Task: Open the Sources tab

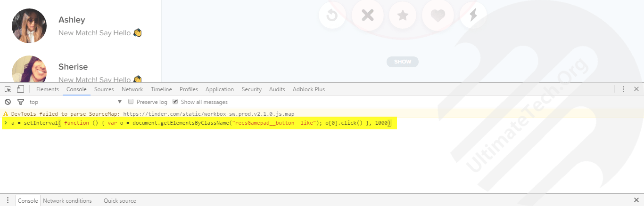Action: coord(104,89)
